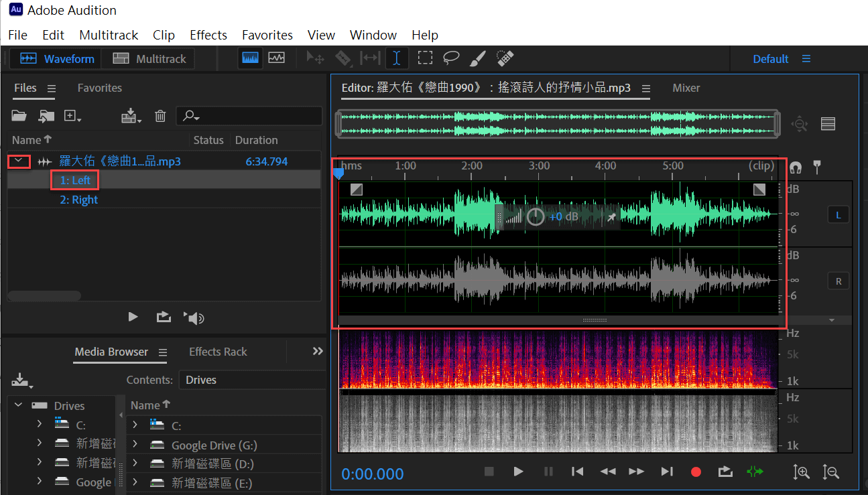Screen dimensions: 868x495
Task: Move playhead to previous marker
Action: click(577, 472)
